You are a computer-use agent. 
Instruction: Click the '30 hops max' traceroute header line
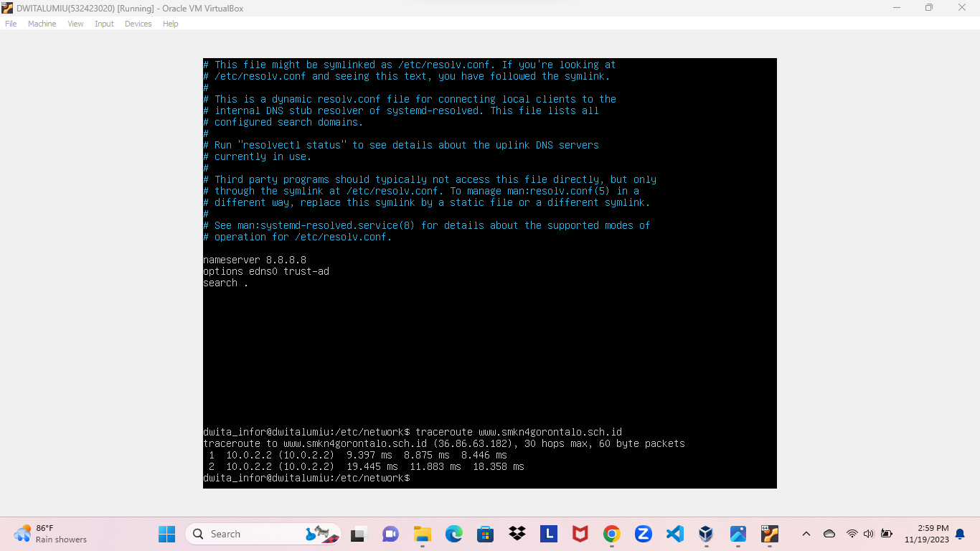pos(444,443)
